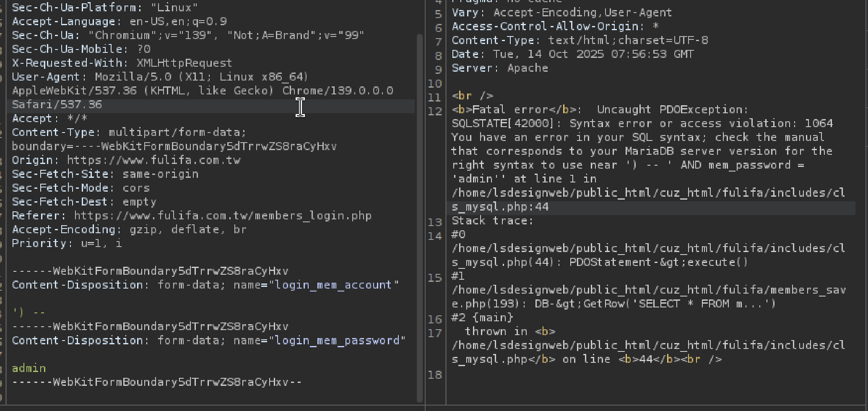Click the #0 stack frame line
868x411 pixels.
coord(458,234)
